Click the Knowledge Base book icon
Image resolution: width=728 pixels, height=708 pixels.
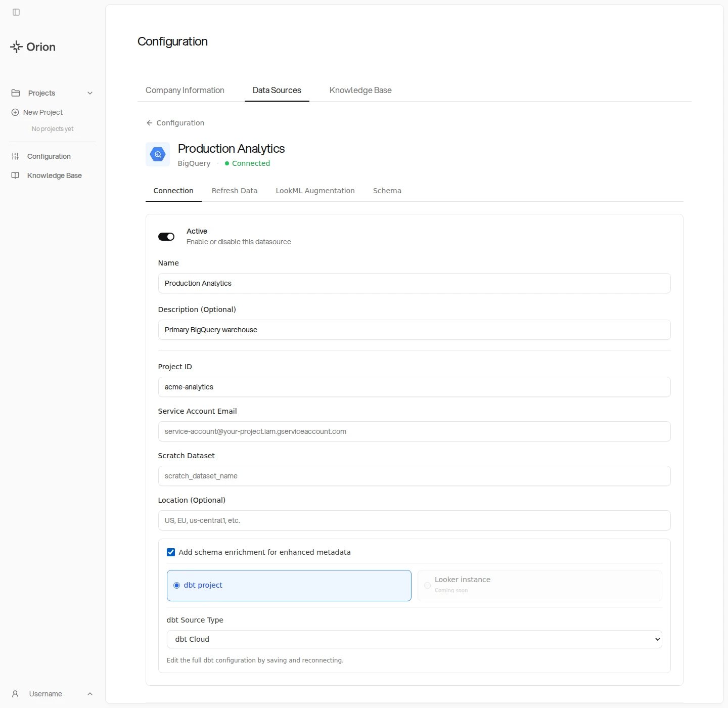15,175
